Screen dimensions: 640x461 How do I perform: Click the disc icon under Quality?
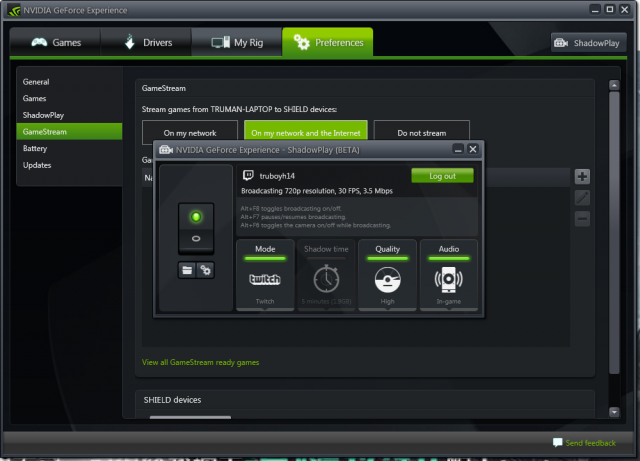387,280
